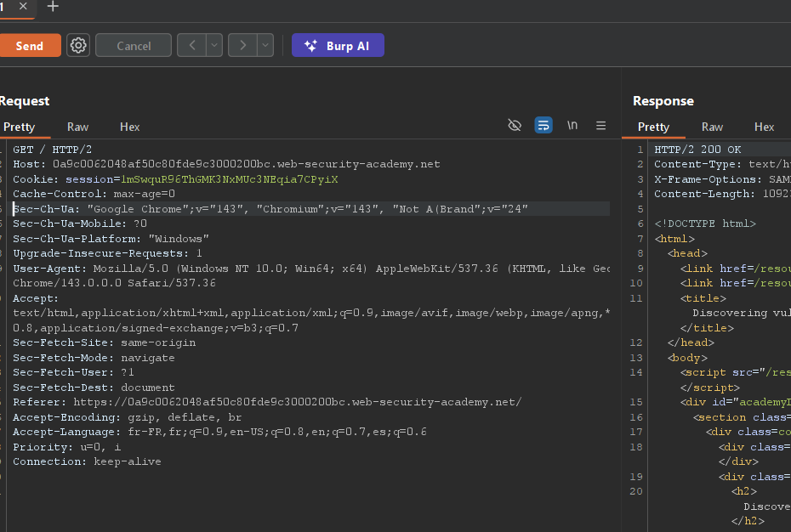Expand the back history dropdown arrow

click(214, 46)
